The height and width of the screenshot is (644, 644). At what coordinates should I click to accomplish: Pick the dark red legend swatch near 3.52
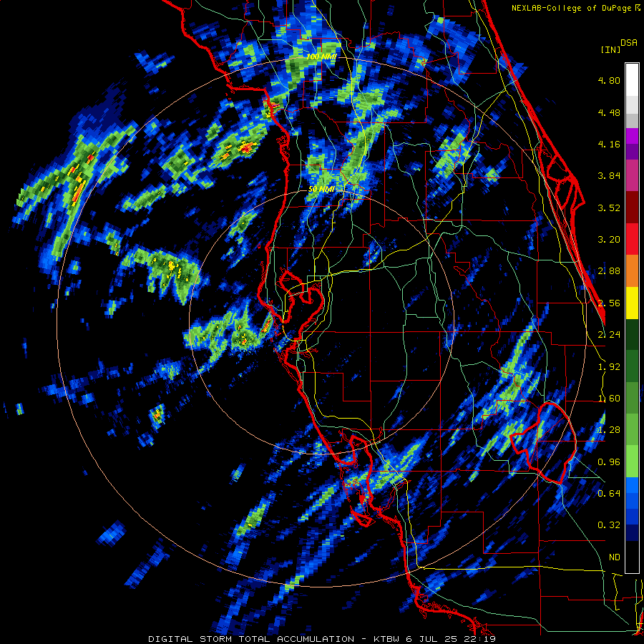coord(632,208)
